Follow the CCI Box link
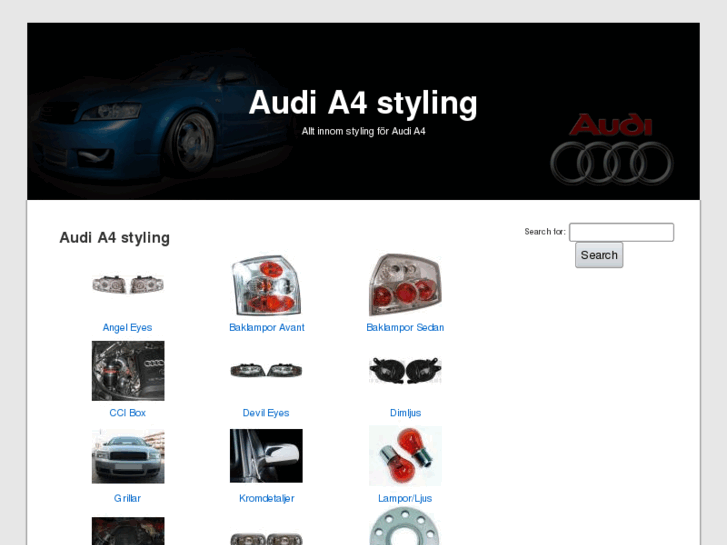 (128, 413)
